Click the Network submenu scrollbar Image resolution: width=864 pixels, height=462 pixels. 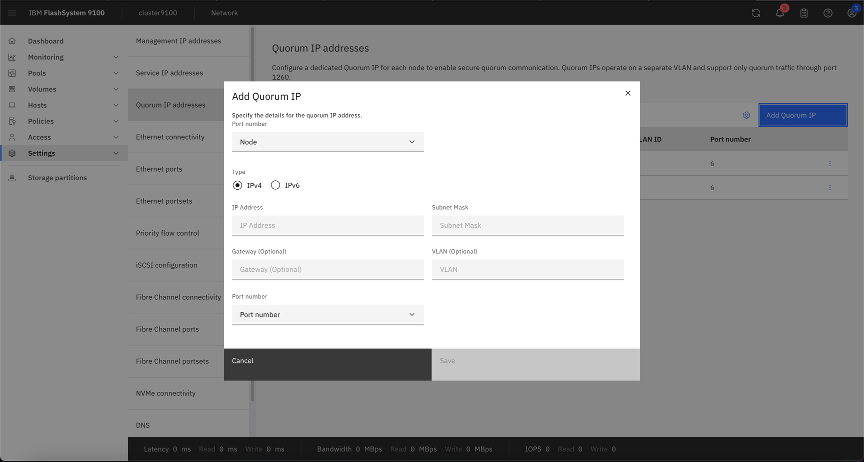pyautogui.click(x=252, y=214)
